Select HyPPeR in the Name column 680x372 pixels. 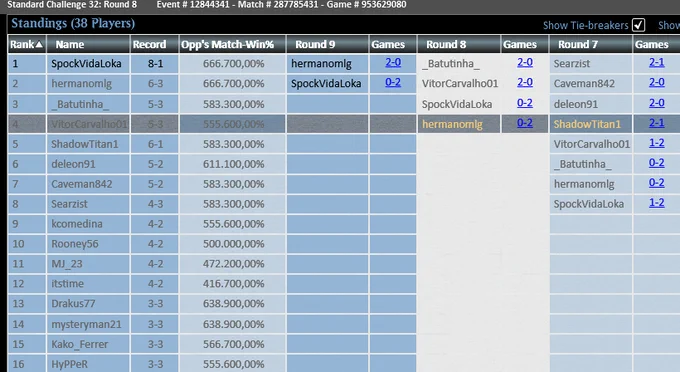69,364
